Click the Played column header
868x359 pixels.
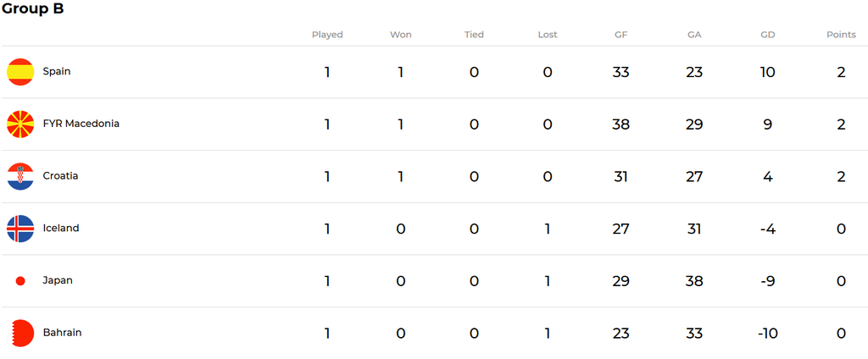coord(327,35)
